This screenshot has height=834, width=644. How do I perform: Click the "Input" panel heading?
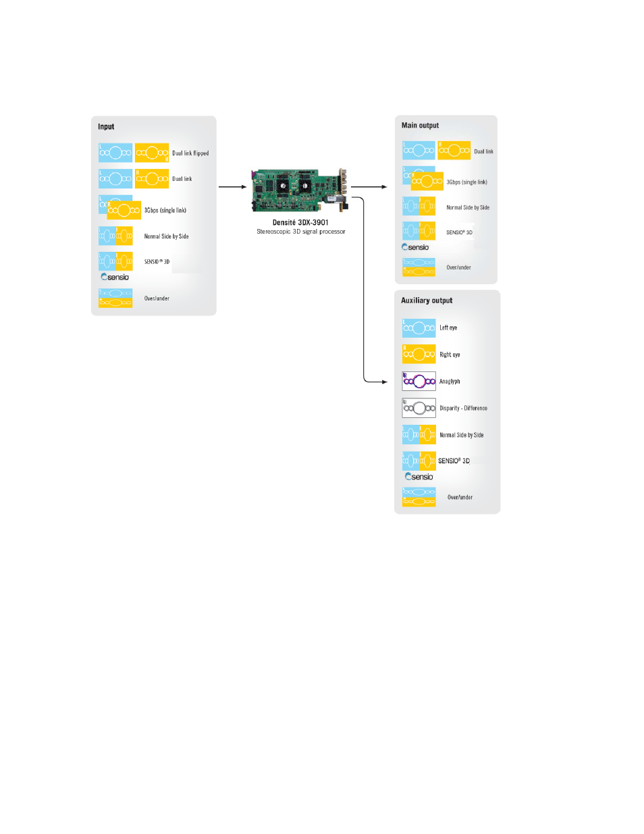pyautogui.click(x=106, y=126)
